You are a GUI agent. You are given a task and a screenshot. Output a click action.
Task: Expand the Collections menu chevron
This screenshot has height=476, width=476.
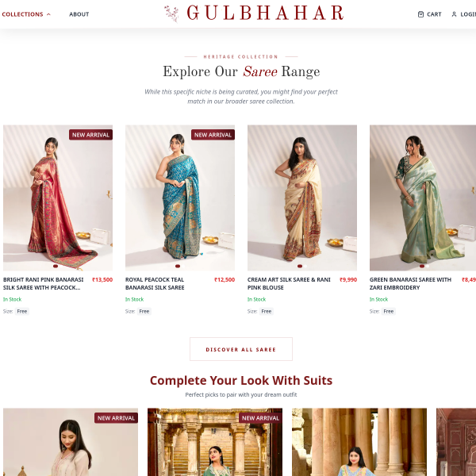48,14
